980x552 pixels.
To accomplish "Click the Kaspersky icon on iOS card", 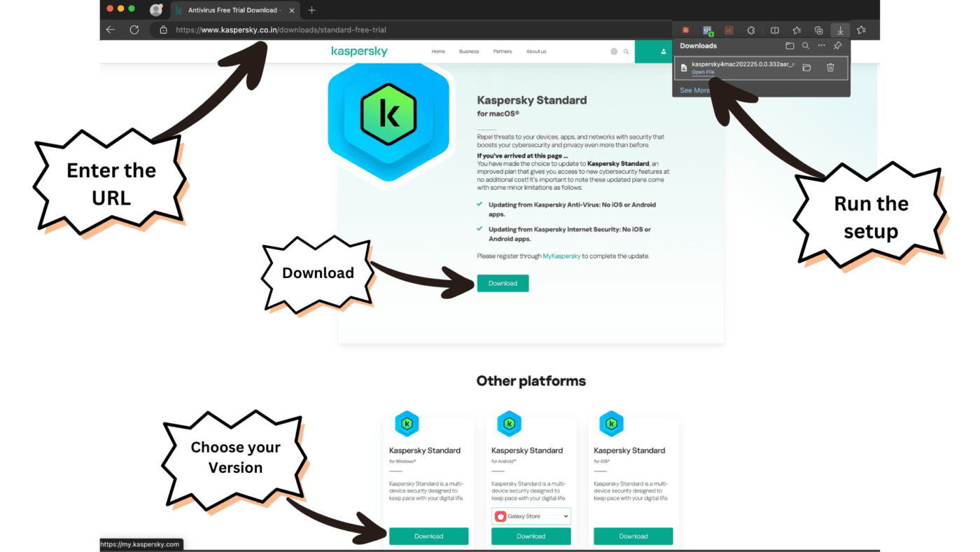I will coord(611,423).
